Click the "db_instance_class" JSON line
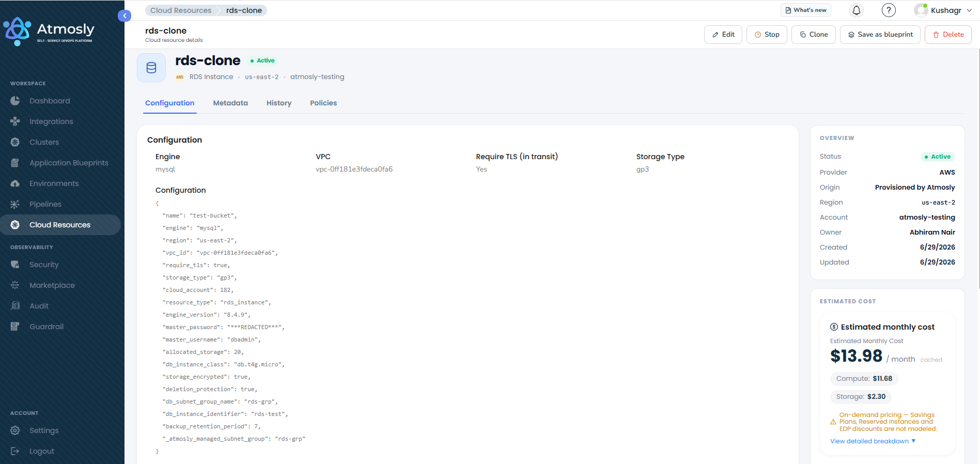The height and width of the screenshot is (464, 980). [x=224, y=364]
